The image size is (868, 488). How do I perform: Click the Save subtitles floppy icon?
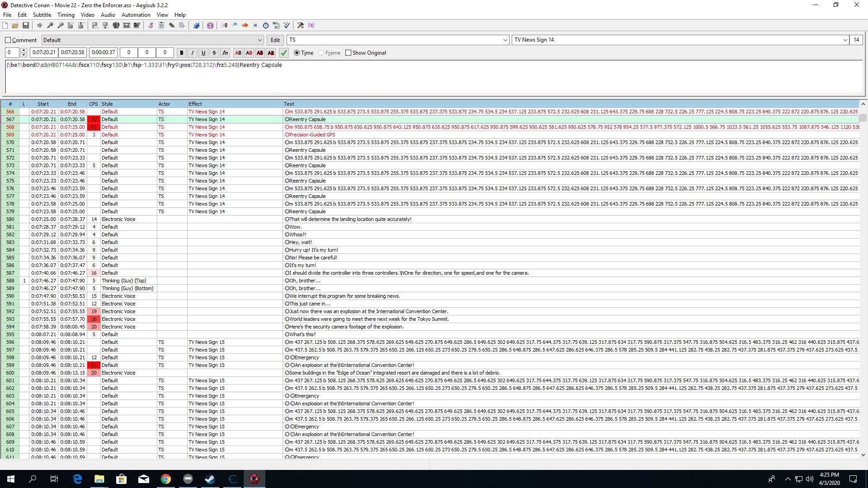[x=26, y=25]
